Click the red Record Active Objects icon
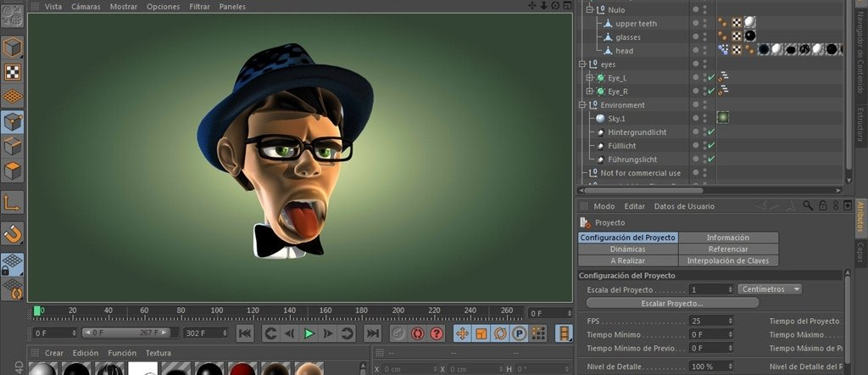The height and width of the screenshot is (375, 868). pos(417,333)
